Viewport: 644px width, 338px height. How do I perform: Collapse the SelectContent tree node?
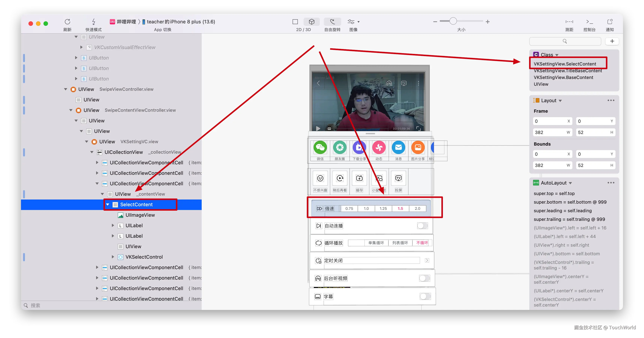pyautogui.click(x=108, y=204)
